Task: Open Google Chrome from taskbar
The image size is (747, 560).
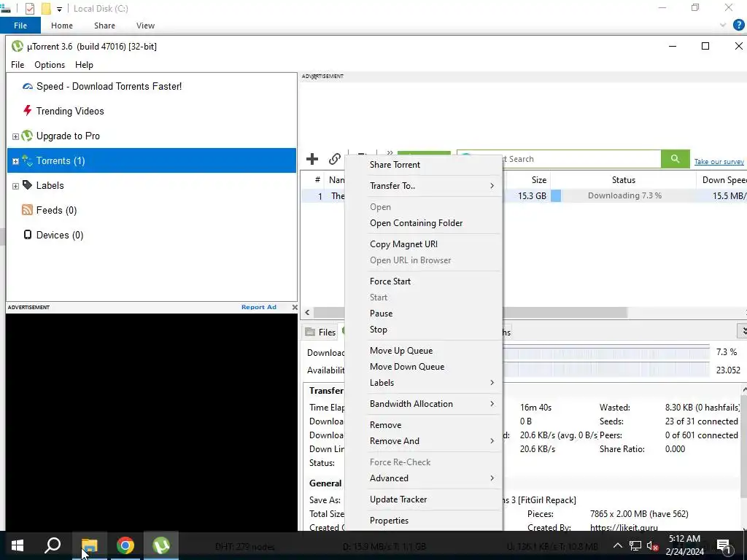Action: 125,545
